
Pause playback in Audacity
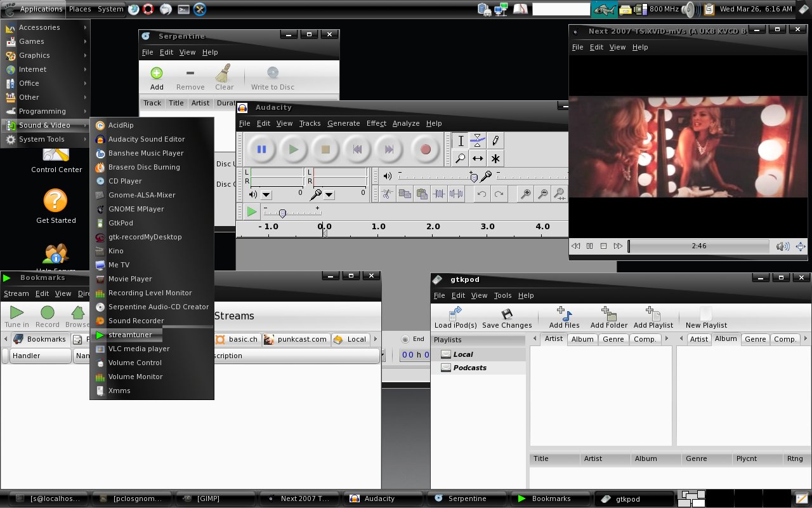(x=261, y=150)
